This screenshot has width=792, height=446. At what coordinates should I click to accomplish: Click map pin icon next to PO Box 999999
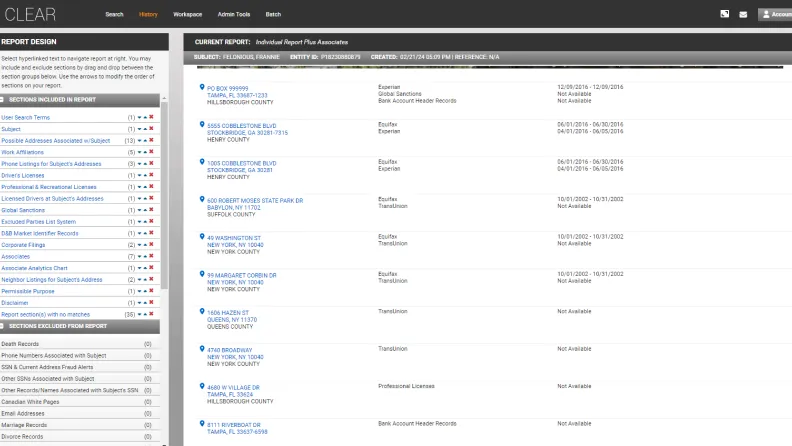[202, 87]
